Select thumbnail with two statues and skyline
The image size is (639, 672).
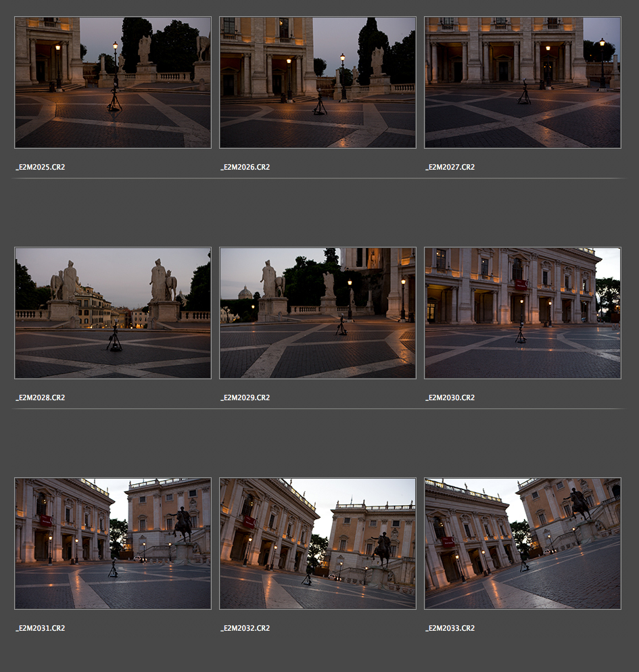pyautogui.click(x=113, y=313)
